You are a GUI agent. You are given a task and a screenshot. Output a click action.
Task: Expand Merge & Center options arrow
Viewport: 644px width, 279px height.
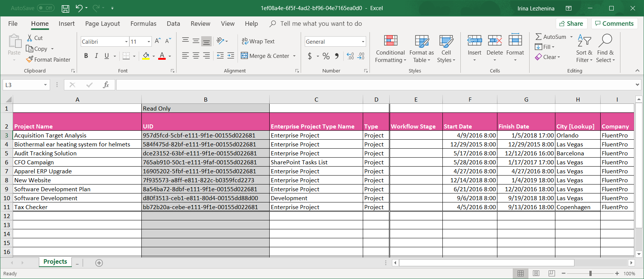click(x=294, y=56)
